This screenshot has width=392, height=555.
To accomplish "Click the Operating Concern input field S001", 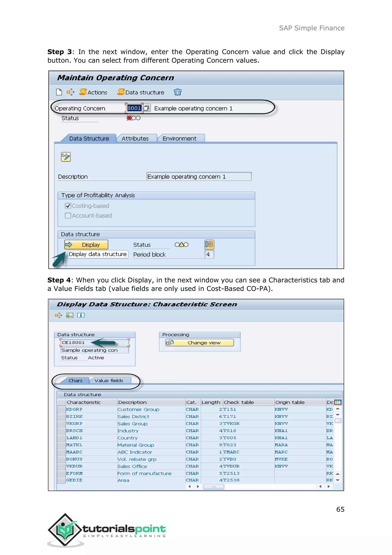I will tap(134, 108).
